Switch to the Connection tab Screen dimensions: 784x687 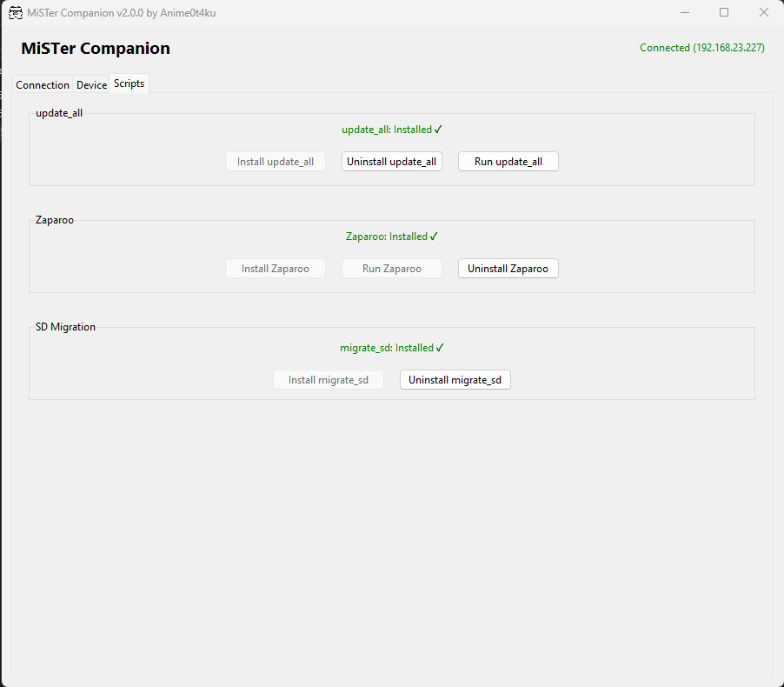43,84
